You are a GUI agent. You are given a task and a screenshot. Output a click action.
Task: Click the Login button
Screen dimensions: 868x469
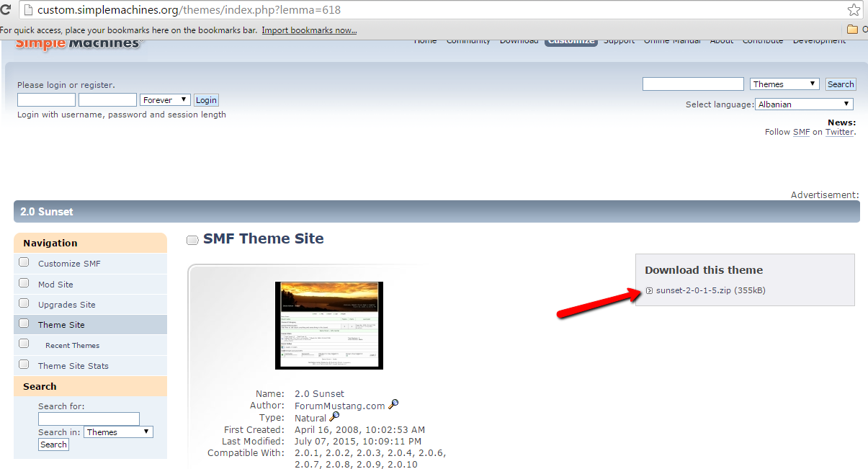click(x=206, y=99)
